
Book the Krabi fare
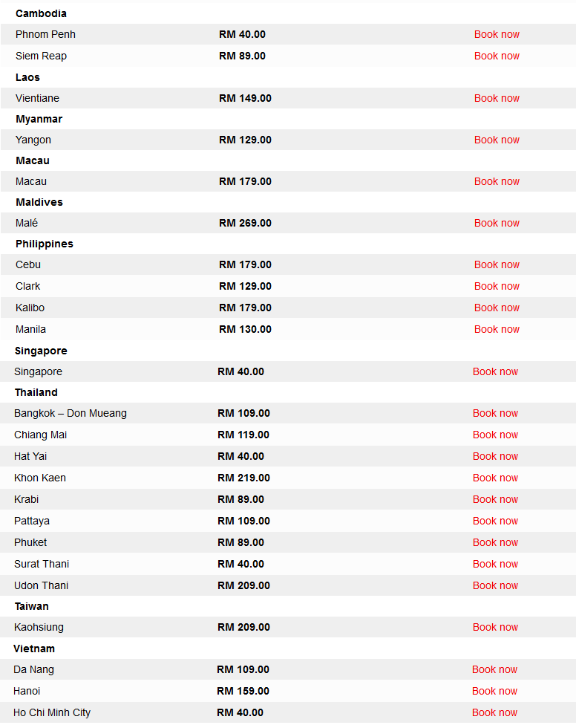coord(495,499)
